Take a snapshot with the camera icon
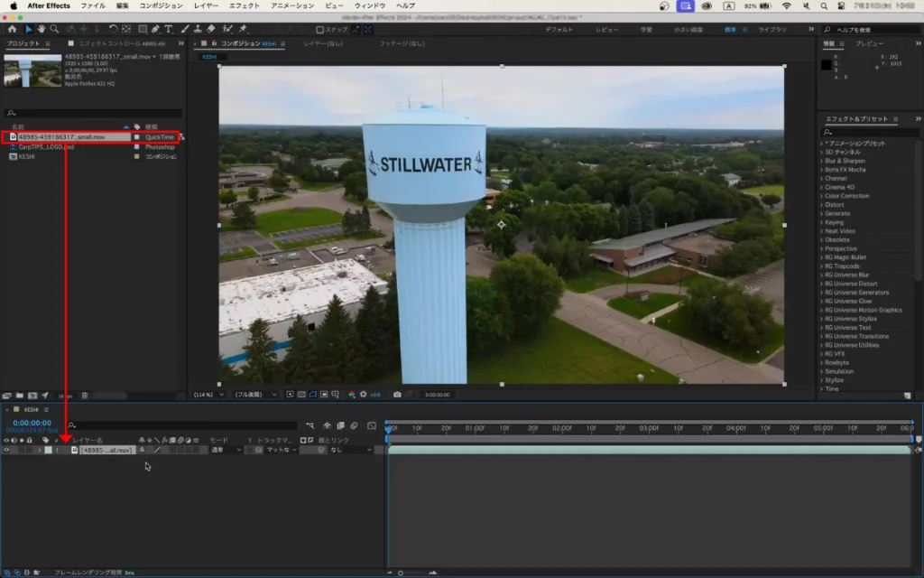Screen dimensions: 924x578 click(396, 395)
